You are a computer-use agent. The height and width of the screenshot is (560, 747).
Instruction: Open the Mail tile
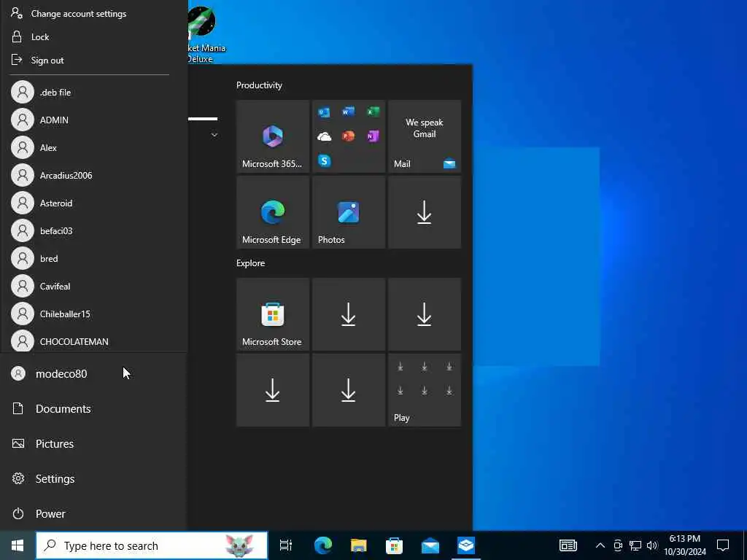pyautogui.click(x=425, y=136)
